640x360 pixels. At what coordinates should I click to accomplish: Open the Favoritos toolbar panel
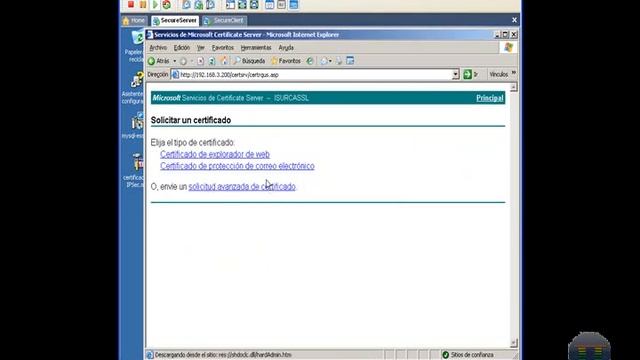pos(286,61)
